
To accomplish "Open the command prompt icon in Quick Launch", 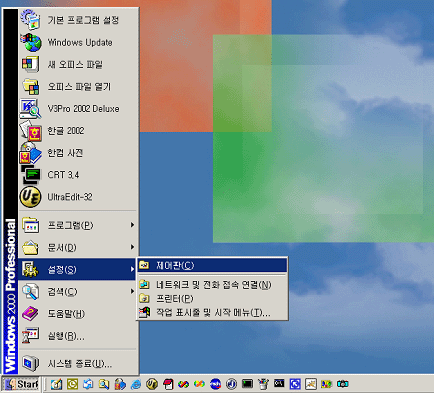I will click(x=279, y=384).
